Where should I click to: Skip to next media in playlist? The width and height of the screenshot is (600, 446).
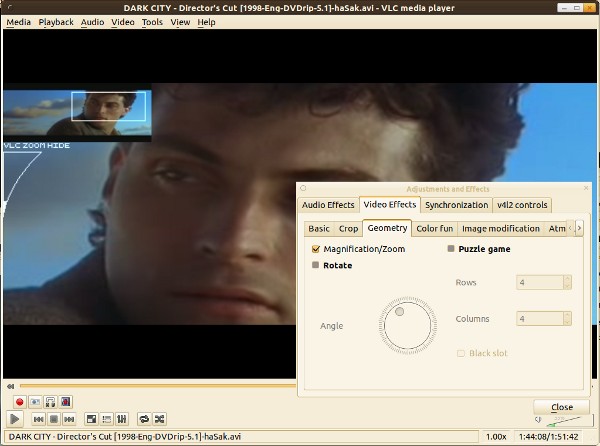pyautogui.click(x=69, y=419)
